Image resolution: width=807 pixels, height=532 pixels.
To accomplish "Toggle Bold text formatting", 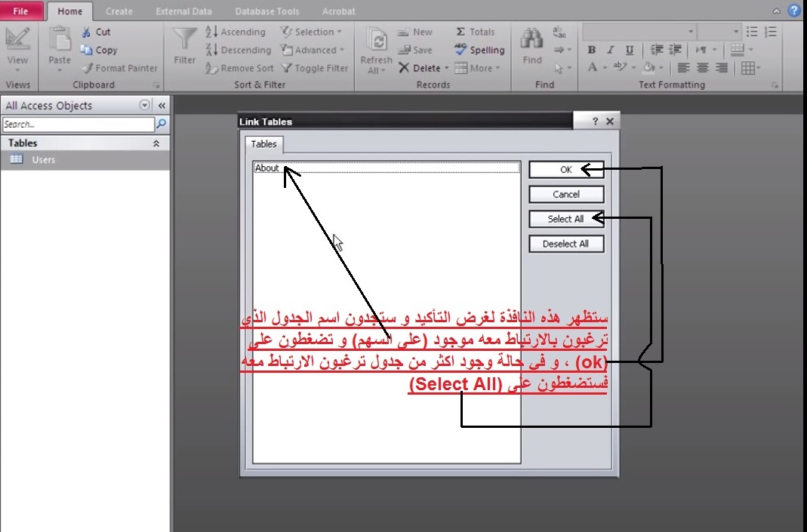I will pos(592,50).
